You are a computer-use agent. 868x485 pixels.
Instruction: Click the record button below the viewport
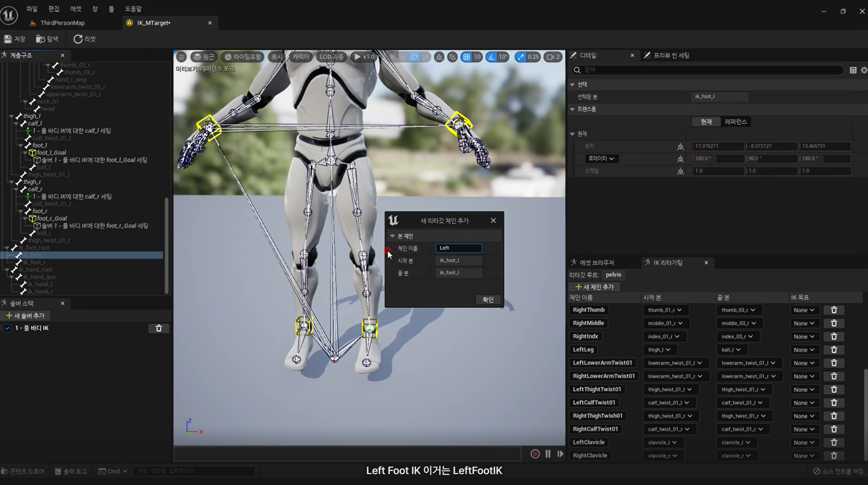click(x=535, y=454)
